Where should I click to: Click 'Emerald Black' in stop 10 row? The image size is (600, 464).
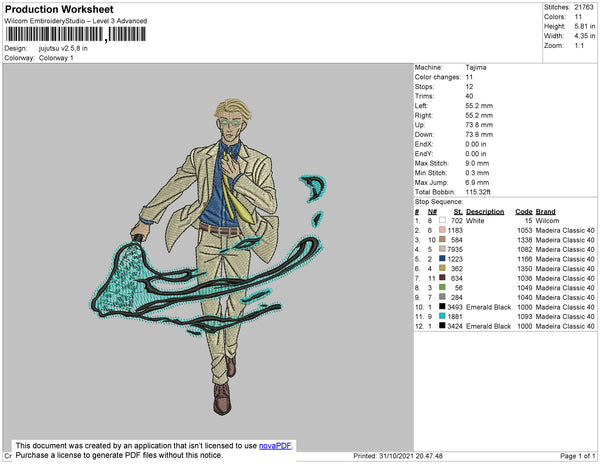point(488,307)
